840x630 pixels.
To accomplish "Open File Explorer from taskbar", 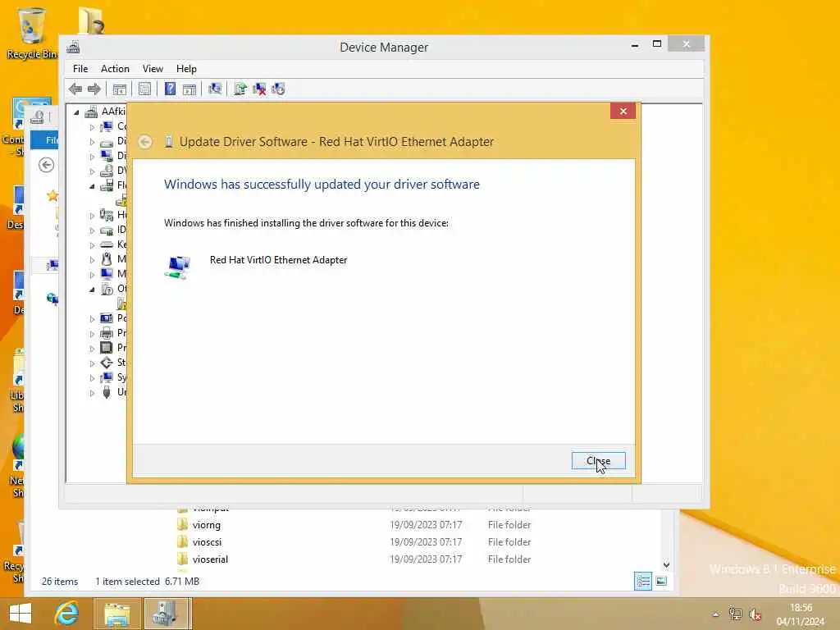I will coord(116,614).
